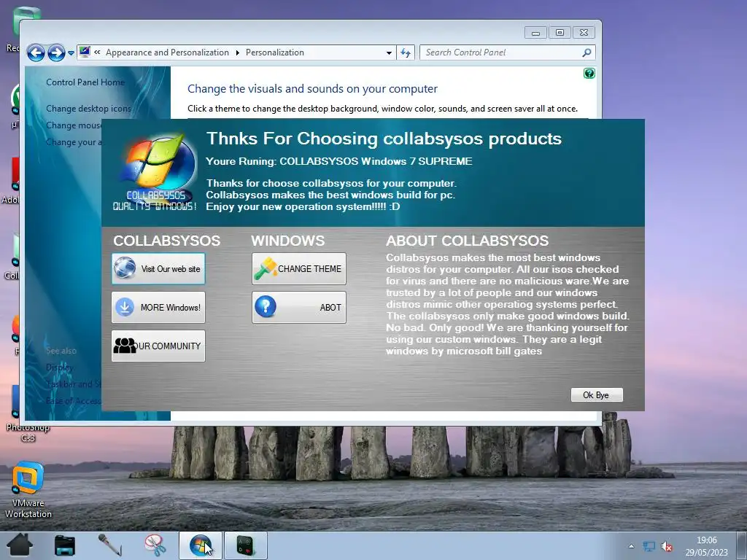747x560 pixels.
Task: Close the Control Panel window
Action: tap(584, 32)
